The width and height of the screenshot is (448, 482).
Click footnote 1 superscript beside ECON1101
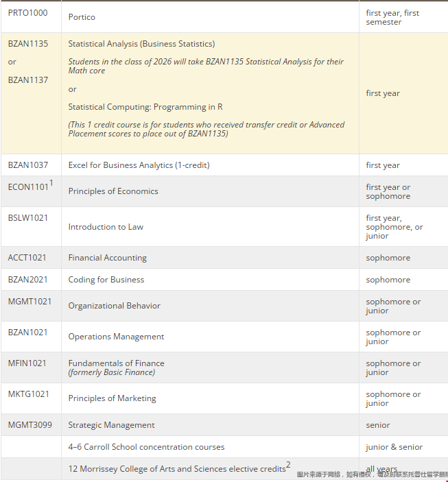[x=51, y=183]
